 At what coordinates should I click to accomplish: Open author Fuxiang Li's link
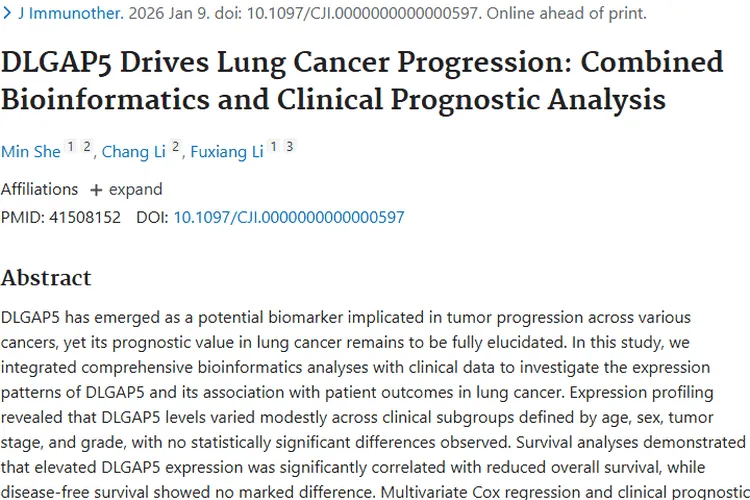click(226, 151)
